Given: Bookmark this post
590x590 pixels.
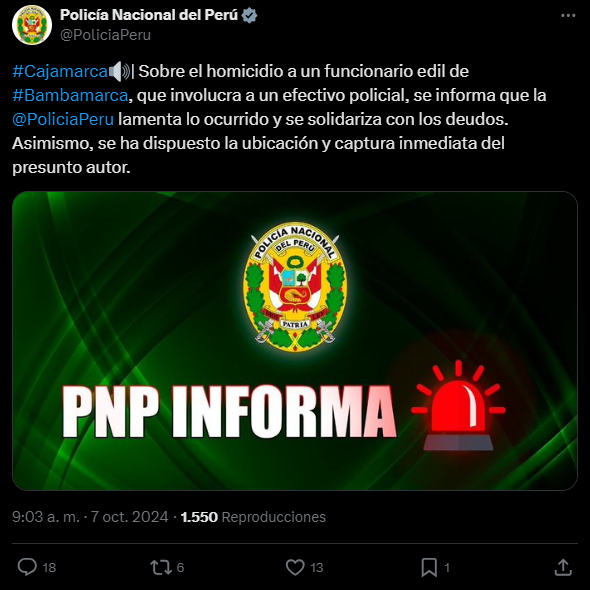Looking at the screenshot, I should tap(429, 567).
